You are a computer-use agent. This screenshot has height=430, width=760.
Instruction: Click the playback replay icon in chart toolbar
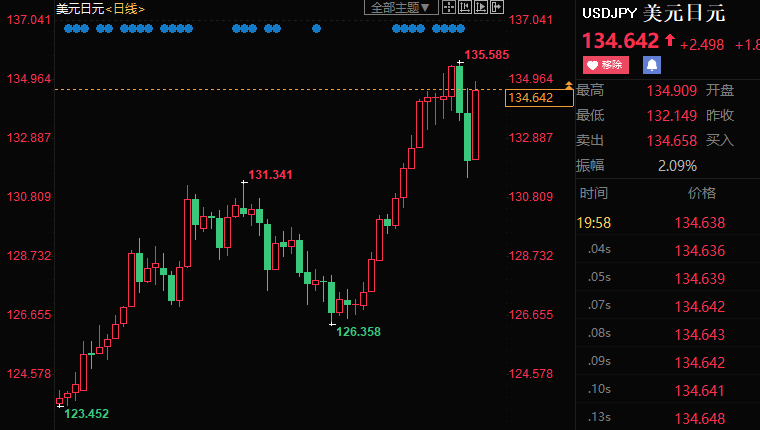pyautogui.click(x=479, y=8)
